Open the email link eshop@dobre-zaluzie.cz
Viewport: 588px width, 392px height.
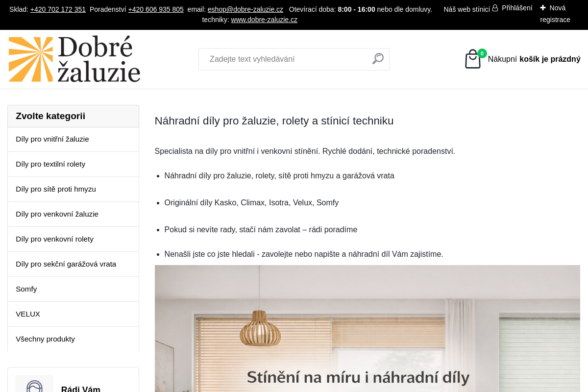(x=245, y=9)
